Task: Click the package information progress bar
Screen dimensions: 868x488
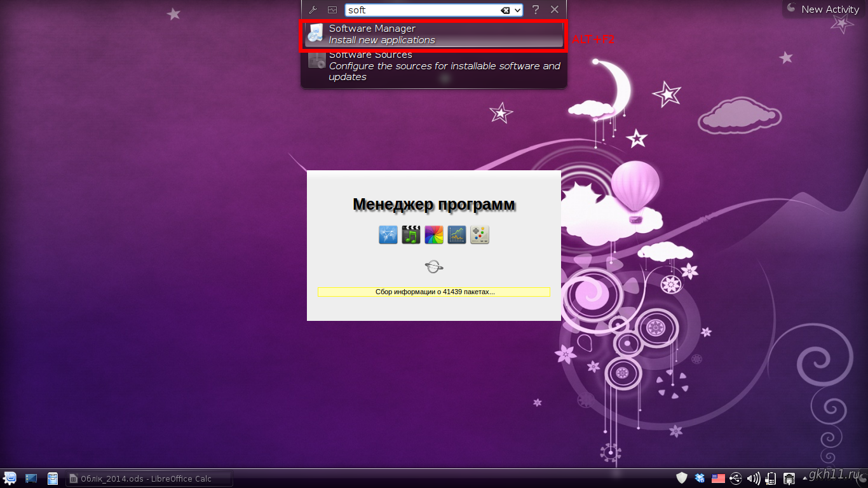Action: tap(434, 292)
